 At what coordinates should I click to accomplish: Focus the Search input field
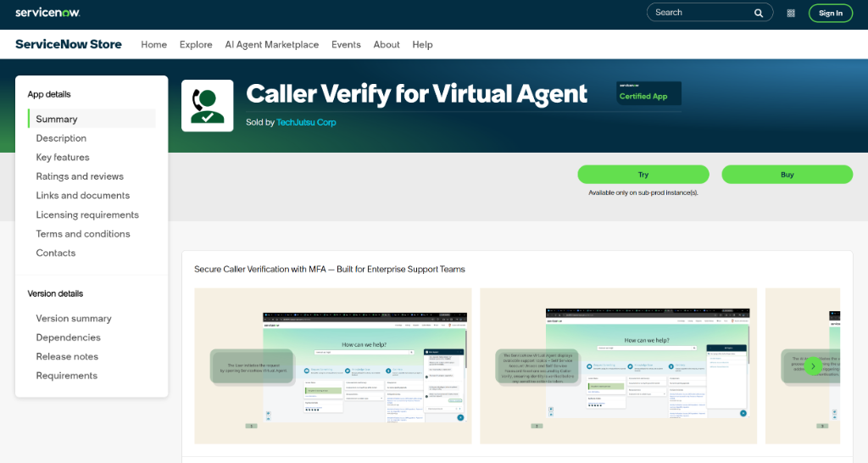tap(702, 13)
